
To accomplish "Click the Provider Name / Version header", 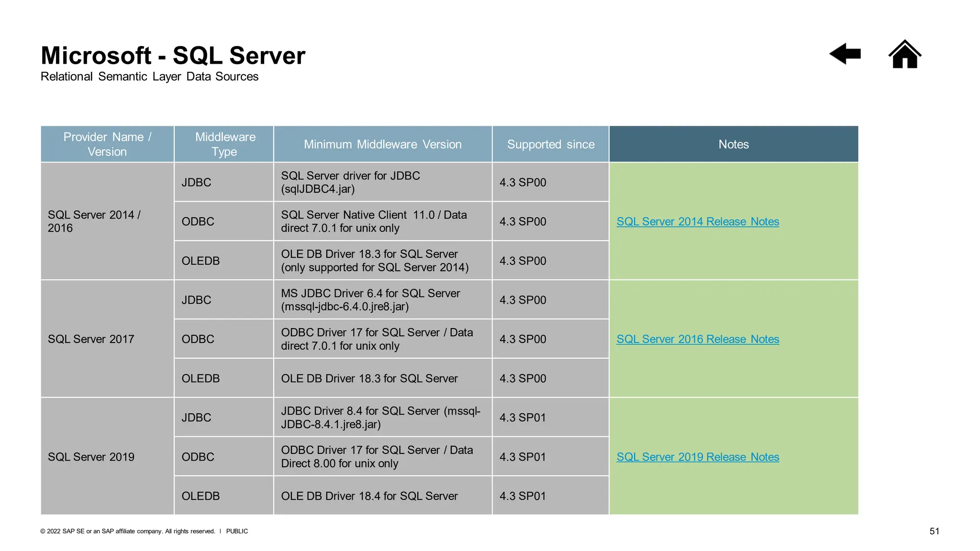I will pyautogui.click(x=107, y=144).
